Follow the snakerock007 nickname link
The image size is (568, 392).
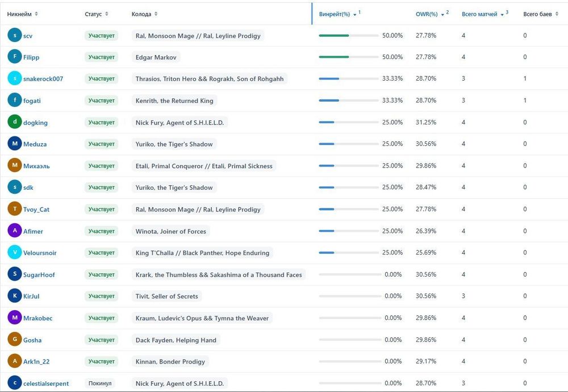point(43,78)
